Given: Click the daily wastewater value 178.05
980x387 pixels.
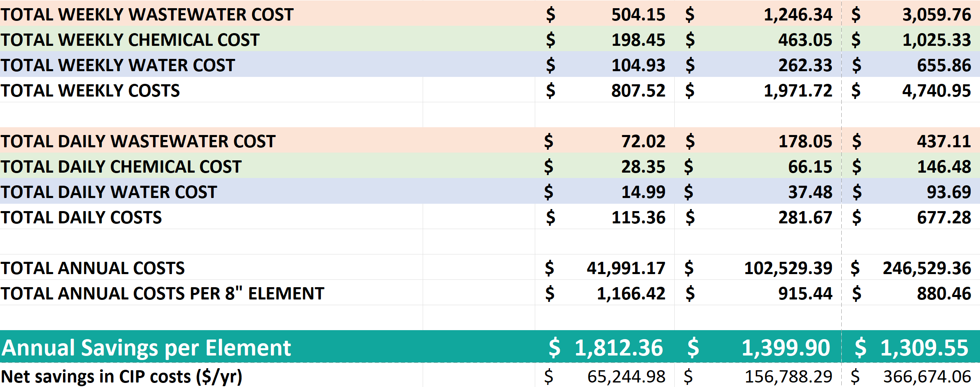Looking at the screenshot, I should point(805,141).
